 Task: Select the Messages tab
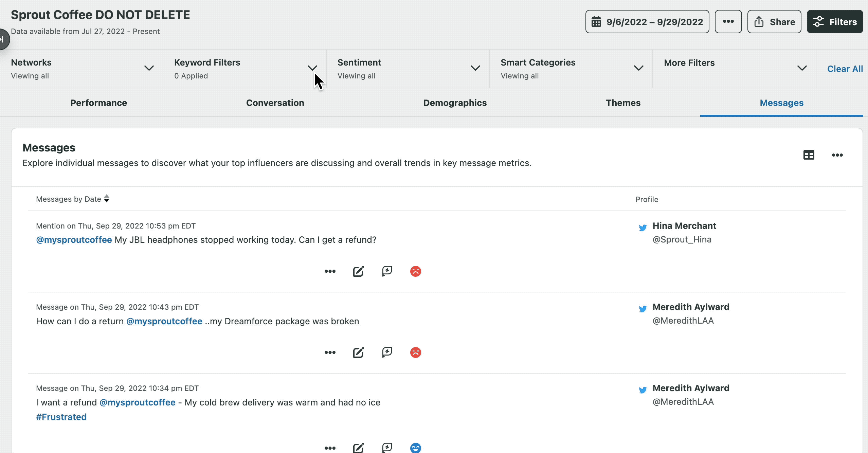(781, 103)
